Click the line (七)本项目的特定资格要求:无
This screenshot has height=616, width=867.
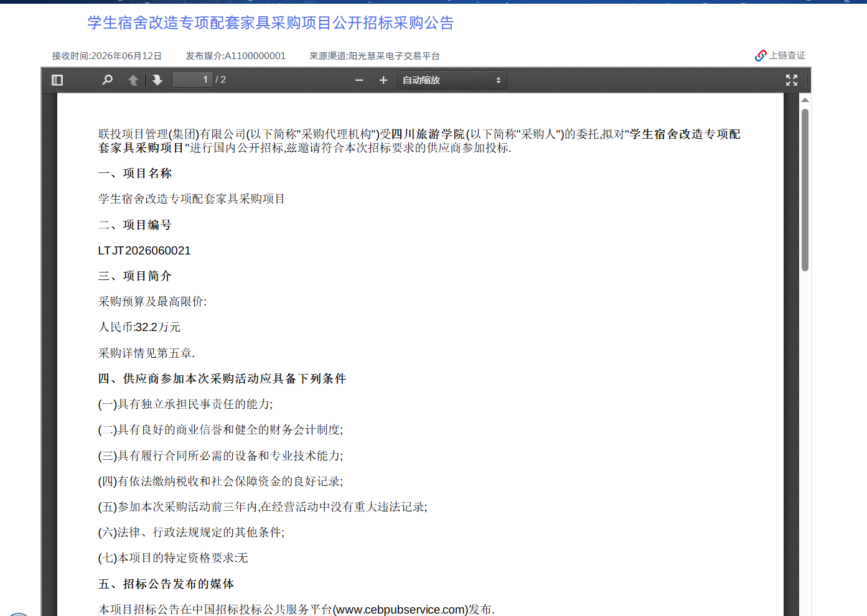173,558
